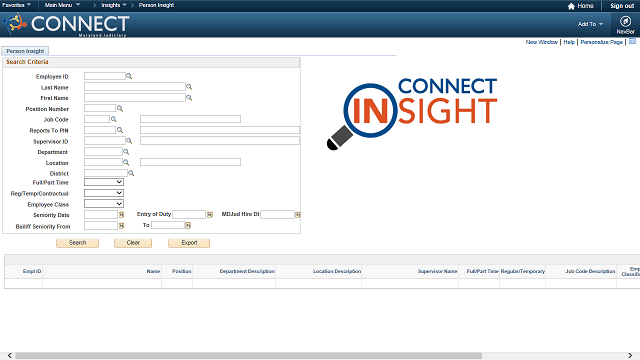Screen dimensions: 640x360
Task: Click the left scroll arrow of horizontal scrollbar
Action: pyautogui.click(x=10, y=356)
